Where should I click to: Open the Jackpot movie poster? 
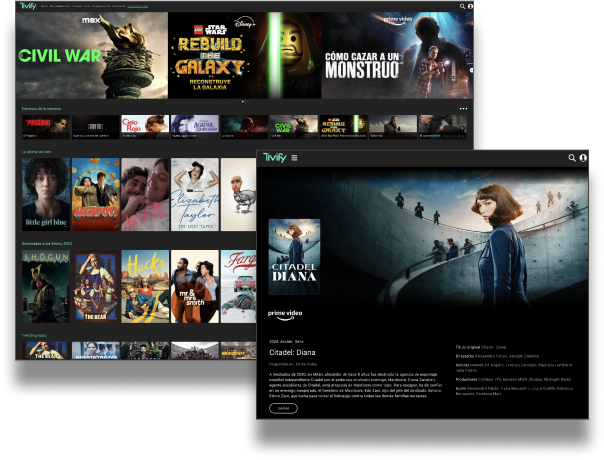click(96, 195)
